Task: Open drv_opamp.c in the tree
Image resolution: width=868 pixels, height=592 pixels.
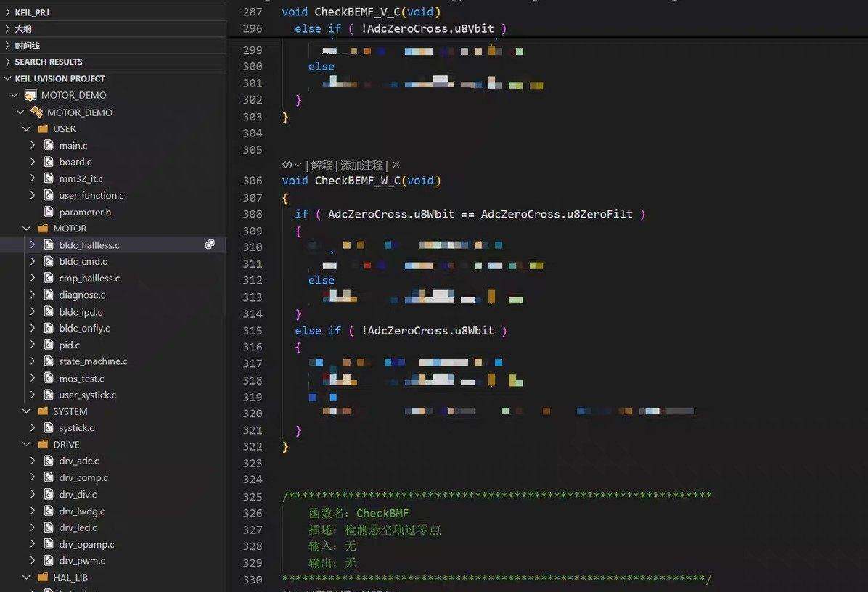Action: [x=87, y=544]
